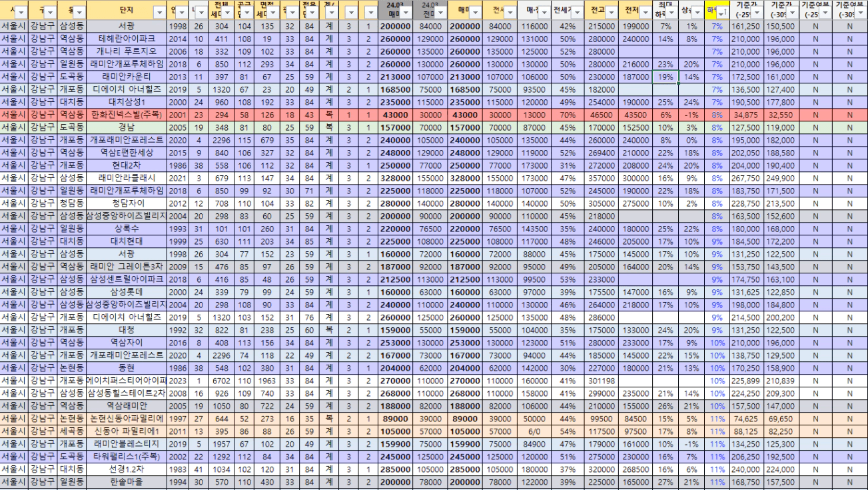The height and width of the screenshot is (490, 868).
Task: Click the 삼성동힐스테이트2차 cell
Action: click(x=126, y=393)
